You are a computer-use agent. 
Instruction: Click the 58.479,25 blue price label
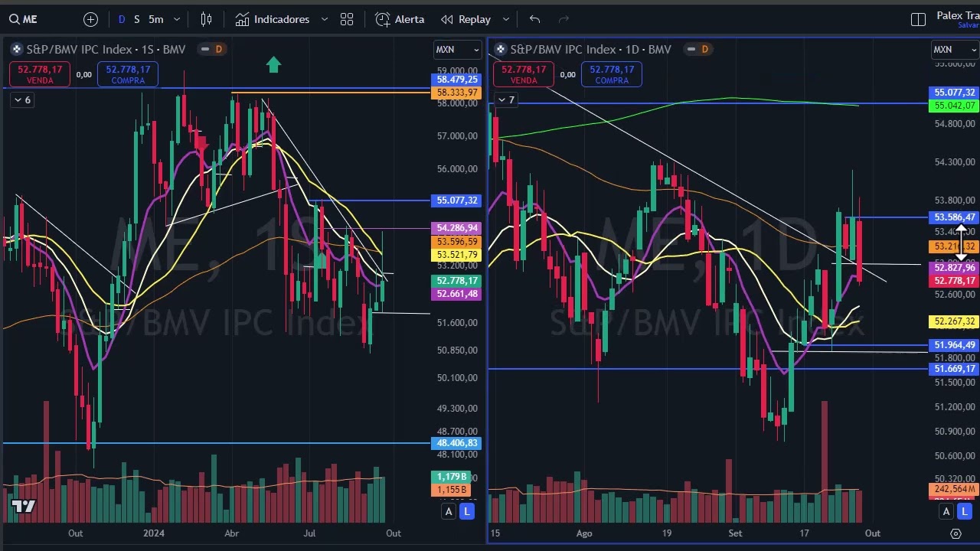457,80
